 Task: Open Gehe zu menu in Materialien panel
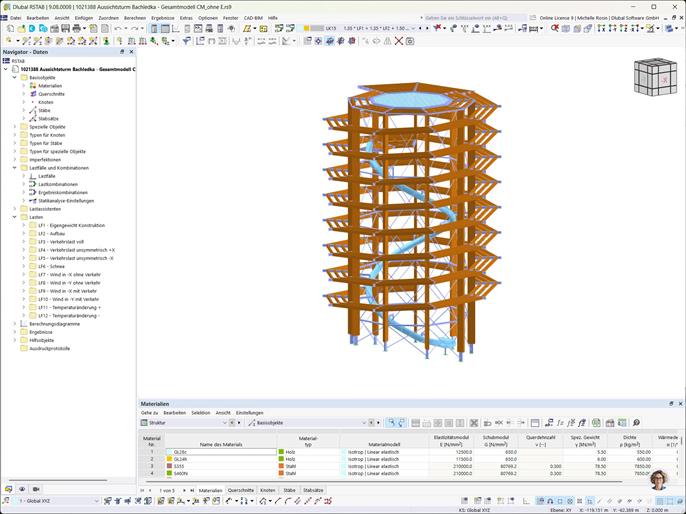pyautogui.click(x=150, y=413)
